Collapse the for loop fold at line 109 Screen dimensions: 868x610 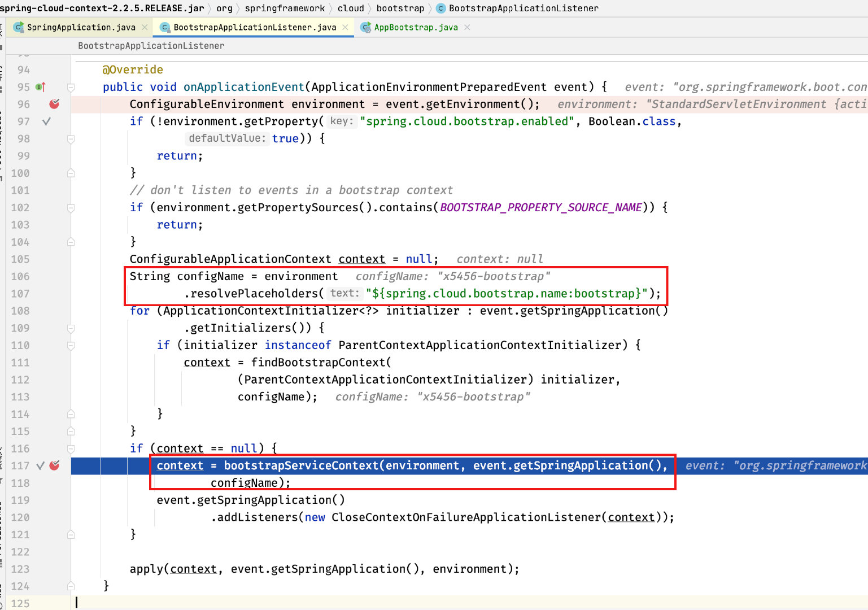[x=71, y=328]
